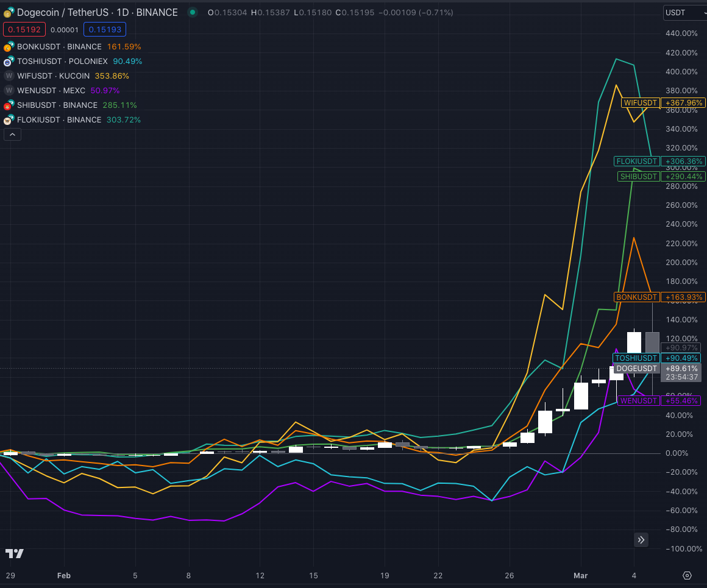The height and width of the screenshot is (588, 707).
Task: Click the +367.96% value tag
Action: point(684,103)
